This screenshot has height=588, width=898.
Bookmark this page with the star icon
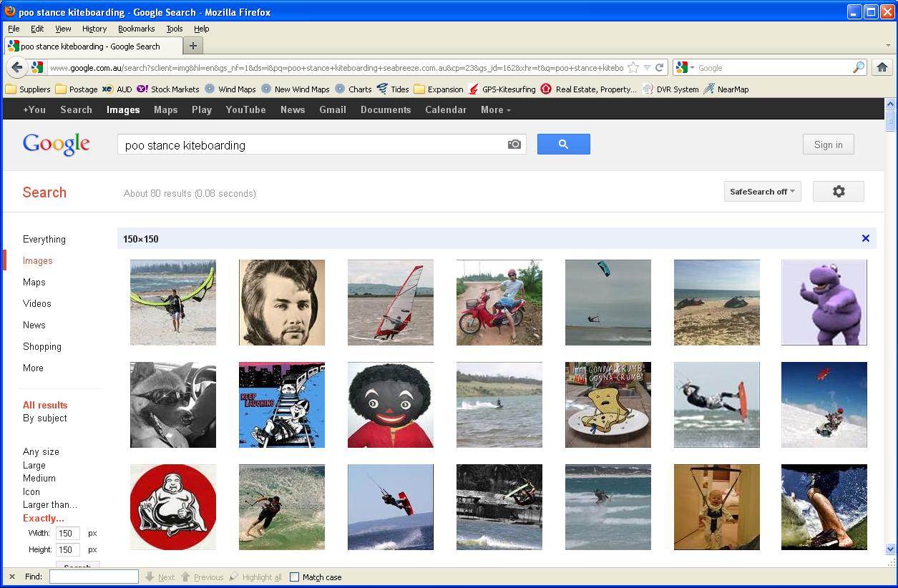pyautogui.click(x=633, y=67)
